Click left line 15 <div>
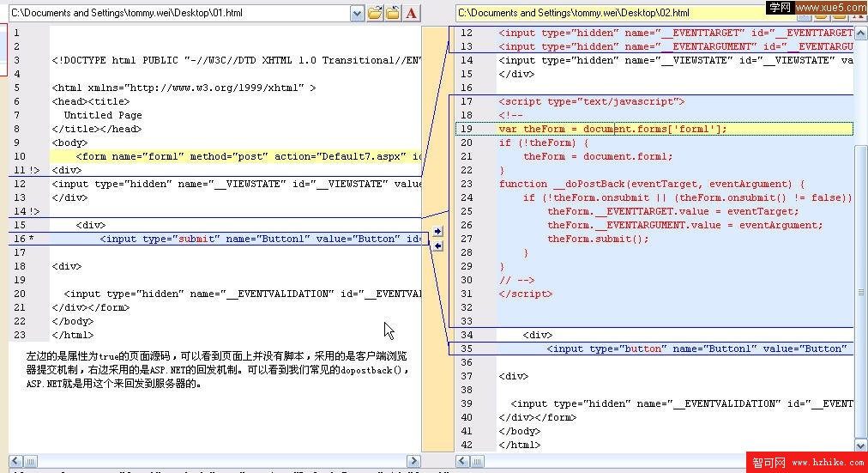The height and width of the screenshot is (473, 868). (91, 225)
